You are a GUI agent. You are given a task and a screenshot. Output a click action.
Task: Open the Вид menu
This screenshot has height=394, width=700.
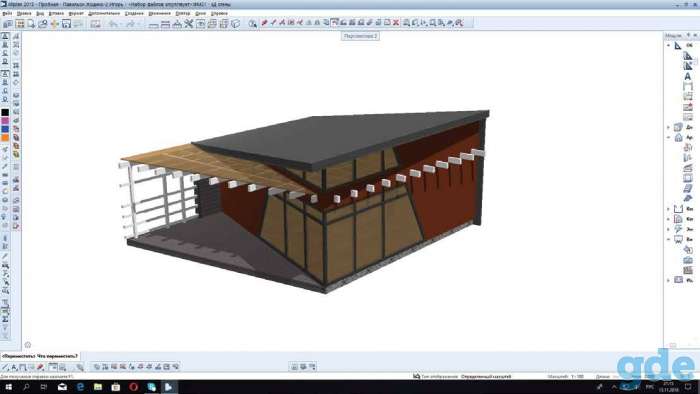coord(40,14)
